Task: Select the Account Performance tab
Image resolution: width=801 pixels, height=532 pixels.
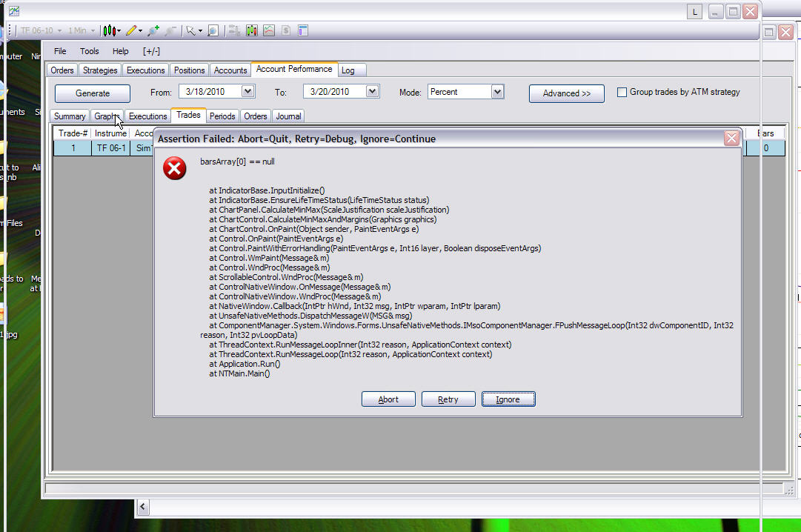Action: coord(294,69)
